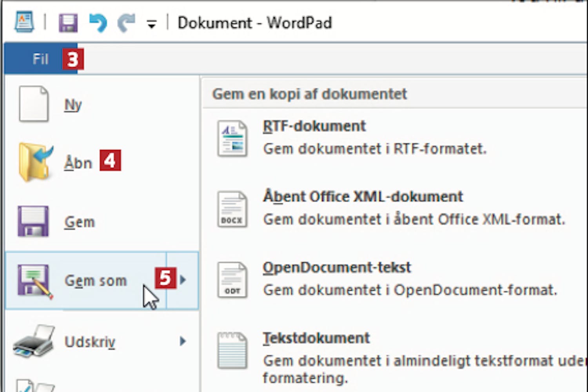Viewport: 588px width, 392px height.
Task: Click the purple floppy icon beside Gem
Action: [x=33, y=221]
